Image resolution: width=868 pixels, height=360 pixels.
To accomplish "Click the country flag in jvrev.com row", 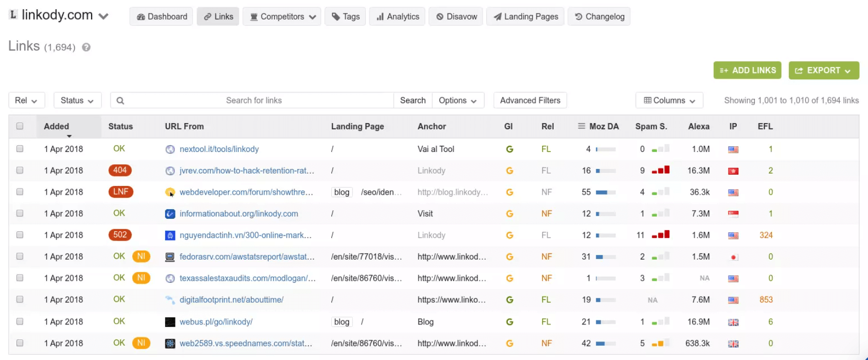I will [733, 172].
